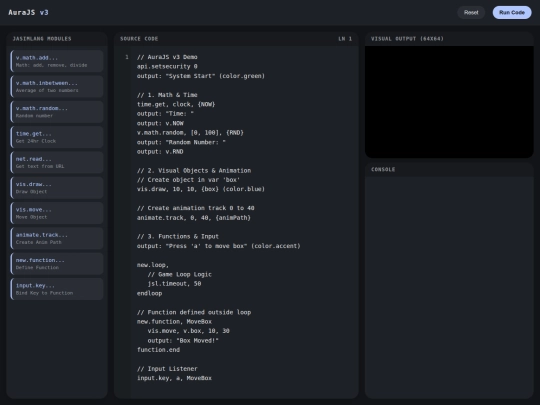Insert the v.math.add module
The width and height of the screenshot is (540, 405).
point(57,61)
